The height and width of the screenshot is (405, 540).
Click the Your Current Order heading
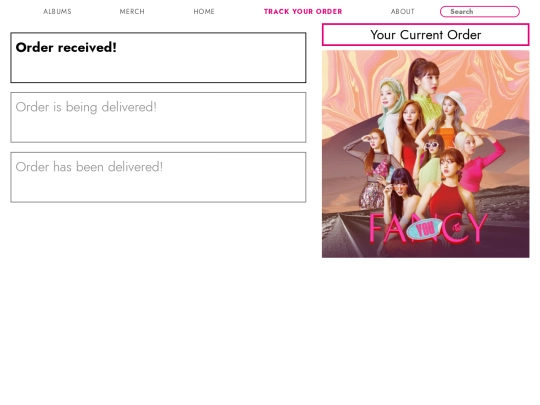click(x=426, y=35)
